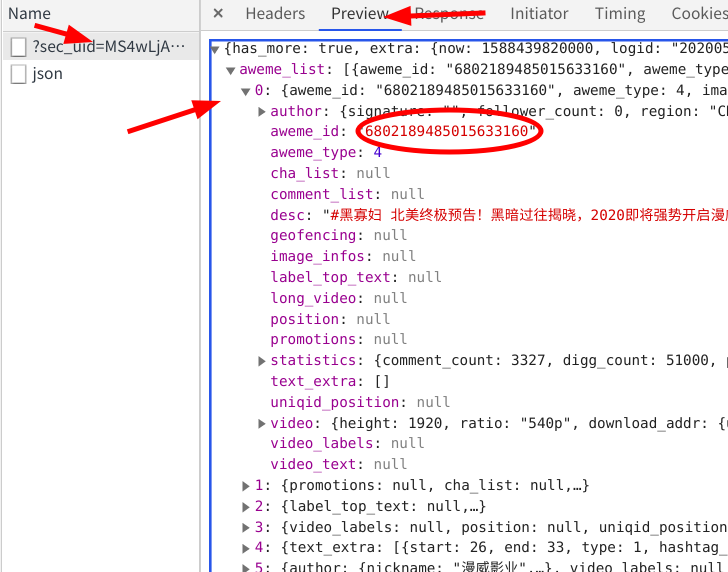The height and width of the screenshot is (572, 728).
Task: Click the circled aweme_id value
Action: tap(449, 132)
